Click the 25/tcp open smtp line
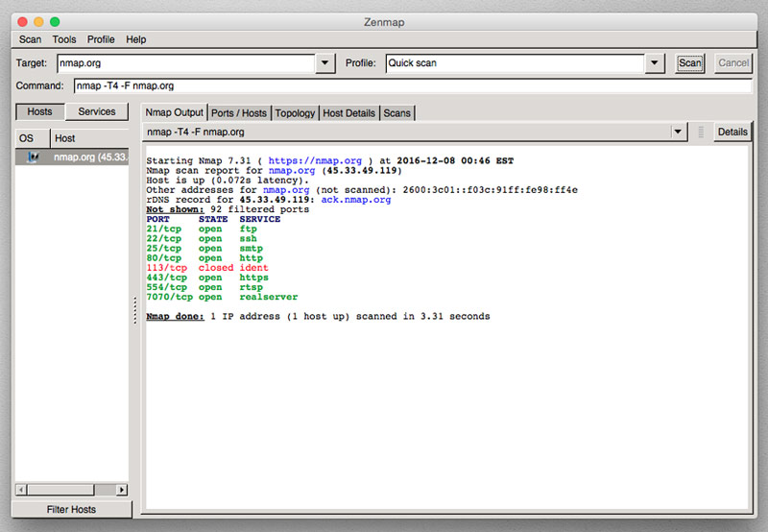768x532 pixels. [x=204, y=249]
